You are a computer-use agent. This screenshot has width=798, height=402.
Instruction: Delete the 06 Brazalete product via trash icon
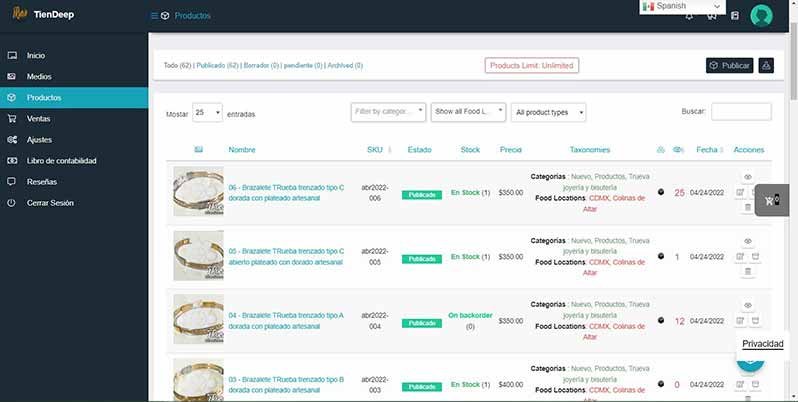point(748,207)
